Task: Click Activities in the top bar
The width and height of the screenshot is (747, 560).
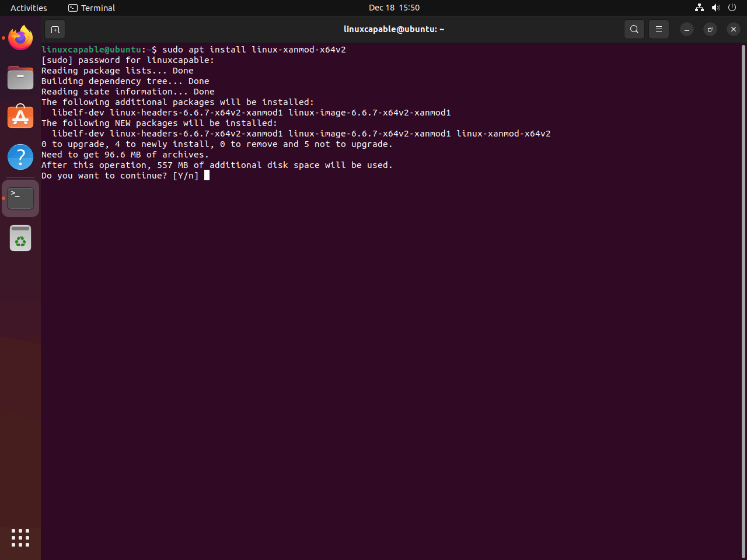Action: tap(28, 8)
